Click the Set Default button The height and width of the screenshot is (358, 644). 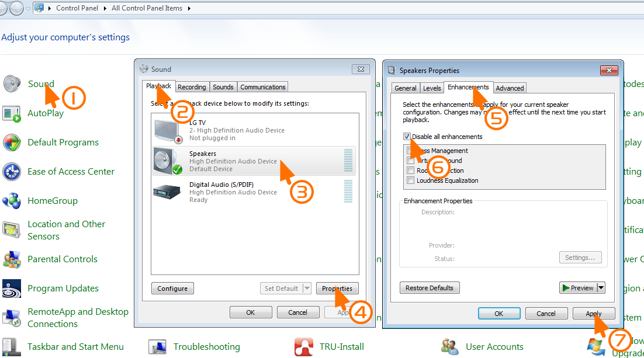[x=281, y=288]
